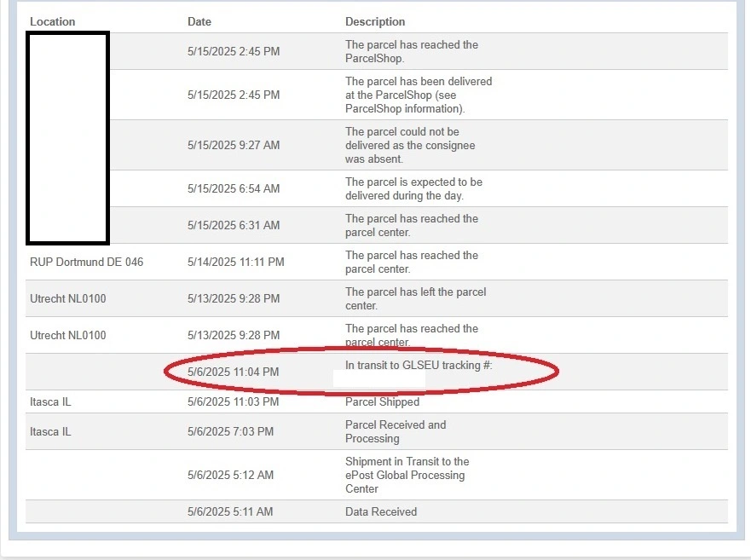The image size is (751, 560).
Task: Click the Location column header
Action: [x=52, y=21]
